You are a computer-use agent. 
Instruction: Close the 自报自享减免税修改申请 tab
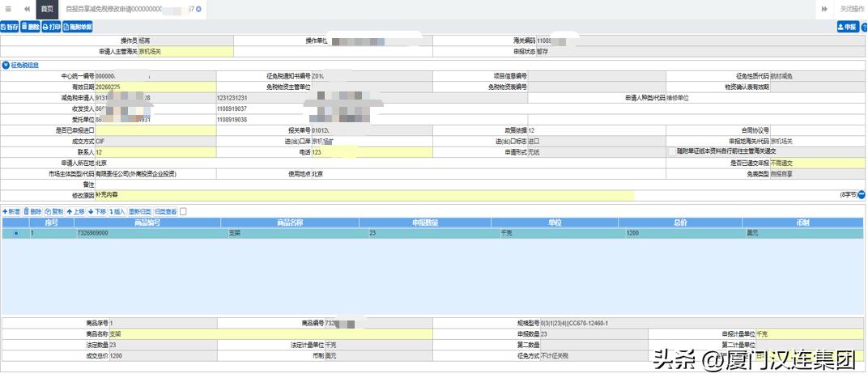coord(198,10)
